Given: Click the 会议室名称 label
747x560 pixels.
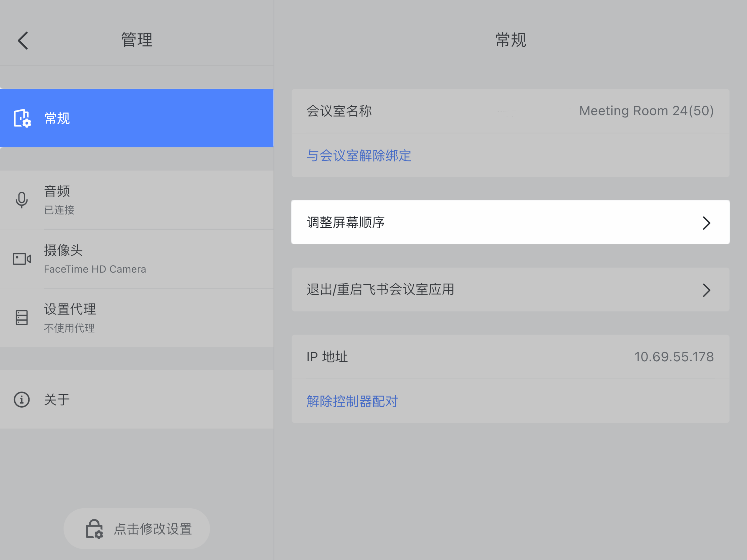Looking at the screenshot, I should 339,111.
